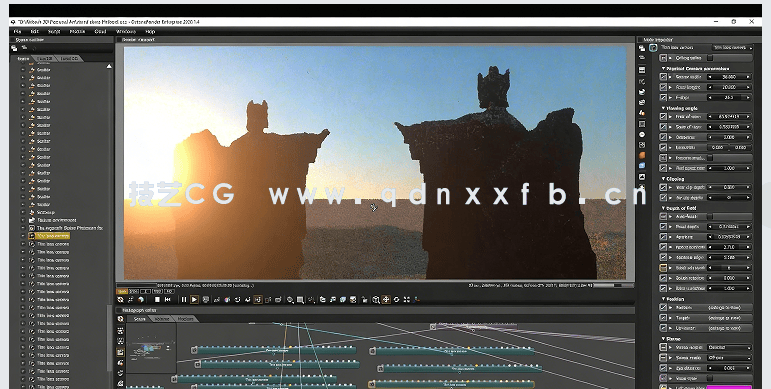Click the yellow pin icon of Bokeh side count
The height and width of the screenshot is (389, 771).
(x=663, y=268)
